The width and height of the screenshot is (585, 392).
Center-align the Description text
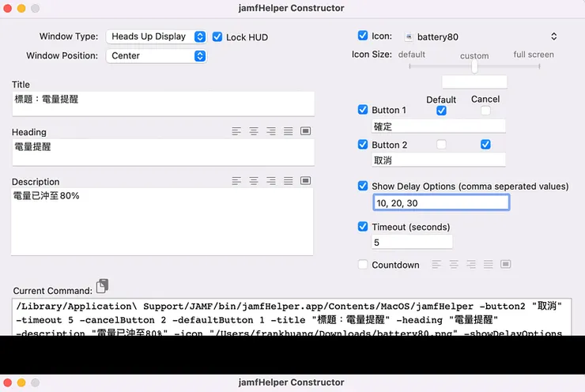(254, 181)
